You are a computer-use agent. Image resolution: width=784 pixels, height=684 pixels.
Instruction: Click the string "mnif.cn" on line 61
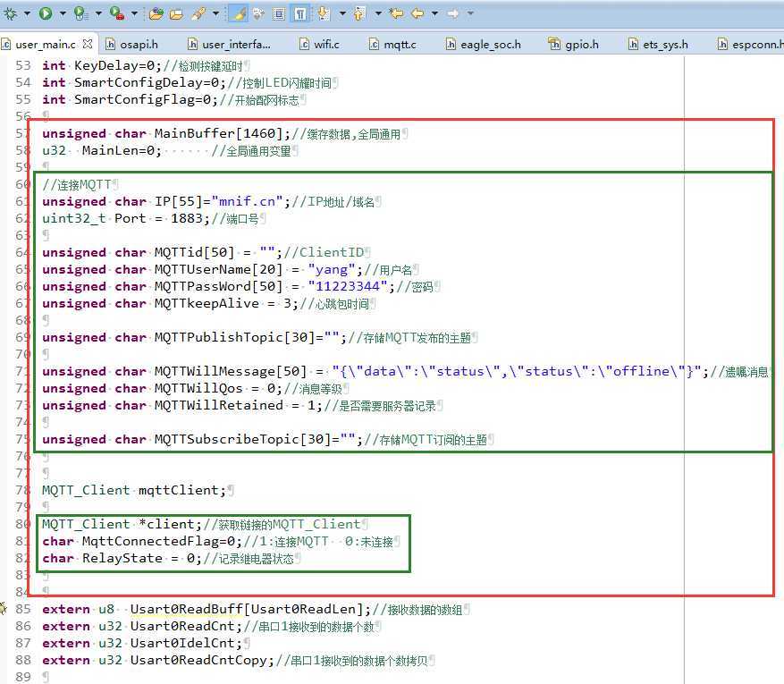248,201
